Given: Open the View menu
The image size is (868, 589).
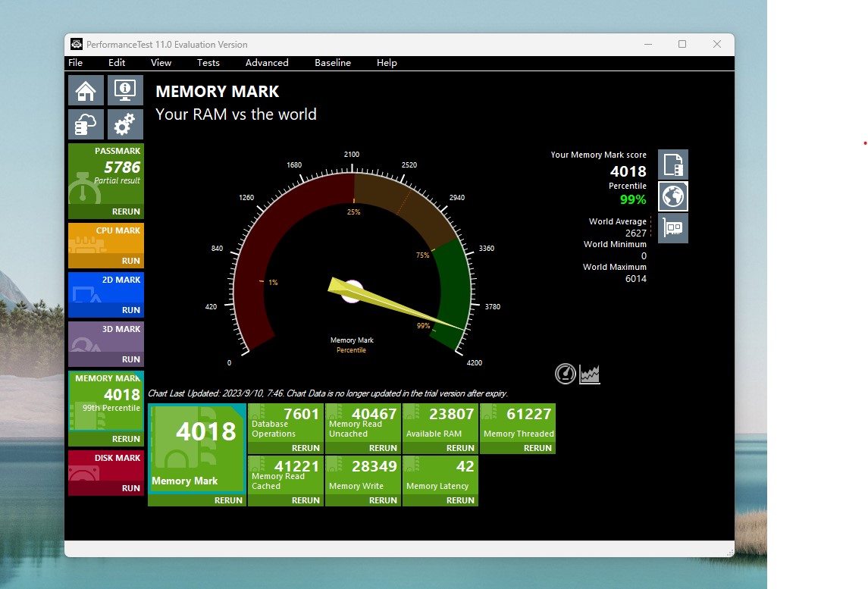Looking at the screenshot, I should point(161,63).
